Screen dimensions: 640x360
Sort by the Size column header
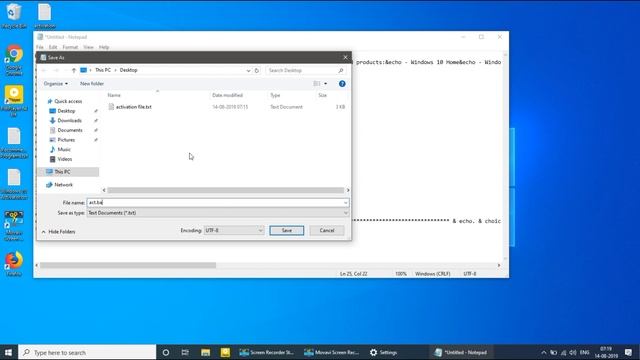[322, 95]
